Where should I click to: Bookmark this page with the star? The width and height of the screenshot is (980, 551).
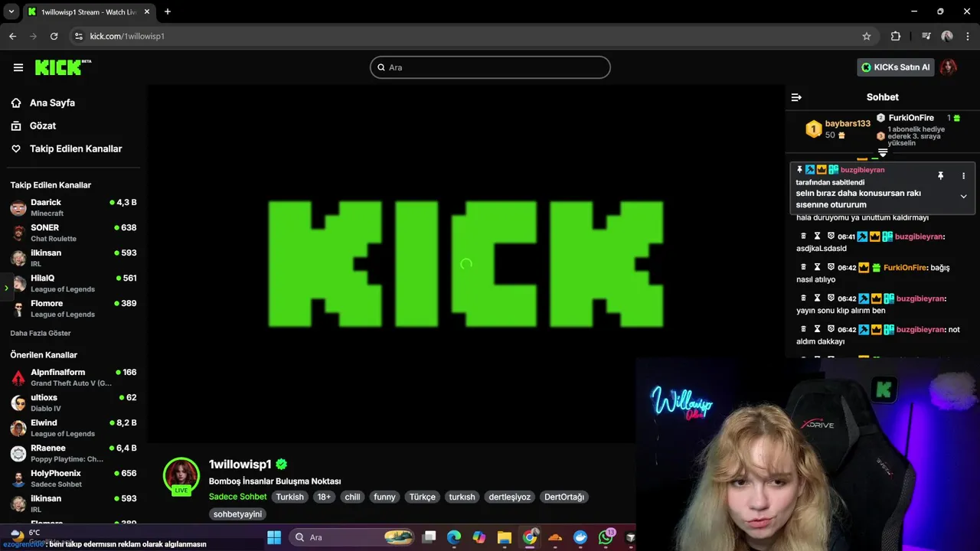pos(867,36)
